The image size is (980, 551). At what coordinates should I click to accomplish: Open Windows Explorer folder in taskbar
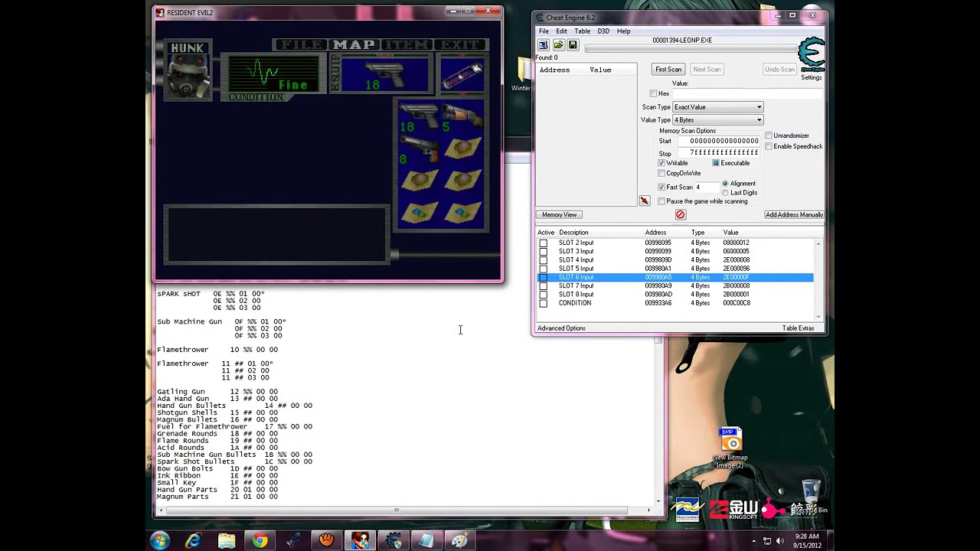tap(227, 541)
